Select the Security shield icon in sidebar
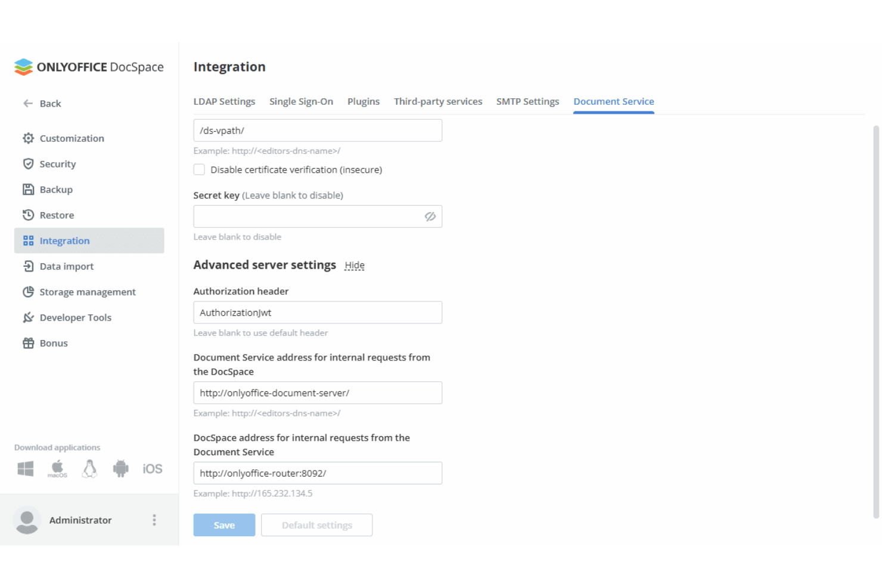Screen dimensions: 882x588 pyautogui.click(x=28, y=164)
